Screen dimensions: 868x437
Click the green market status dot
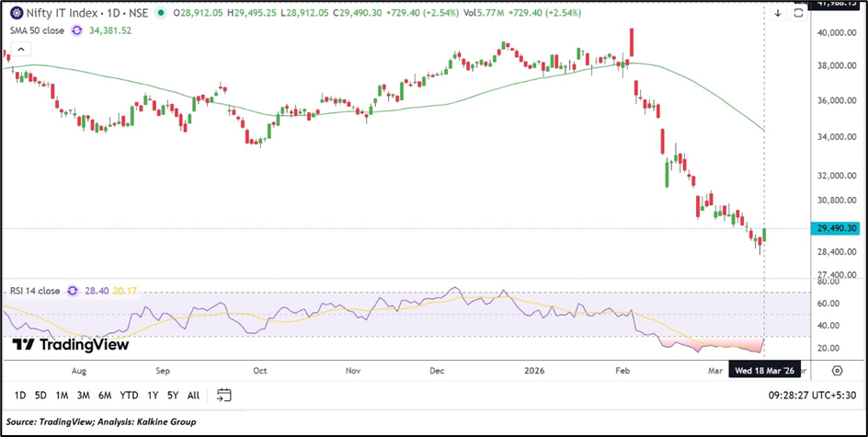click(x=163, y=14)
